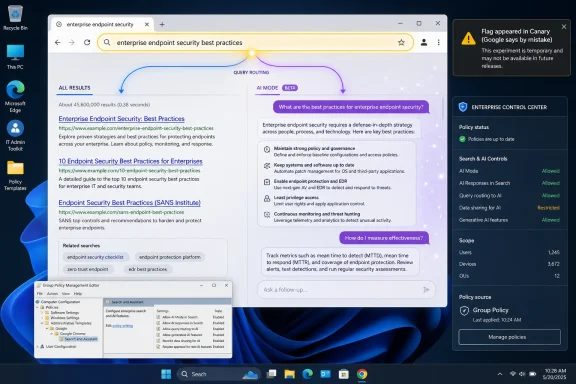The width and height of the screenshot is (576, 384).
Task: Open the SANS Institute best practices result
Action: [x=130, y=202]
